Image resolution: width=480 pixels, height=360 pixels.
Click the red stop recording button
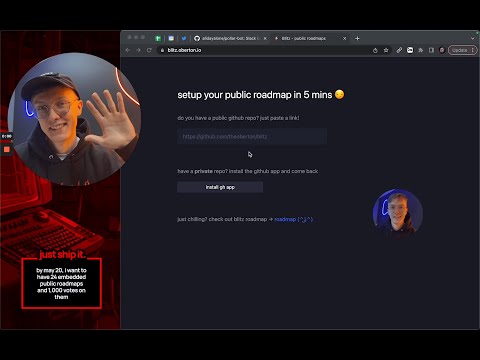click(x=7, y=149)
